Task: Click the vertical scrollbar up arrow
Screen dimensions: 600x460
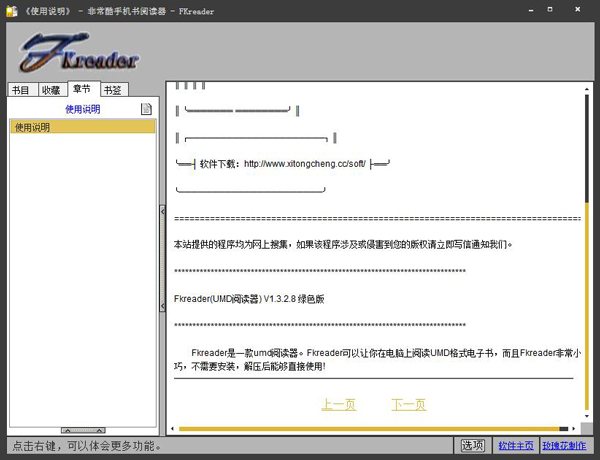Action: [587, 89]
